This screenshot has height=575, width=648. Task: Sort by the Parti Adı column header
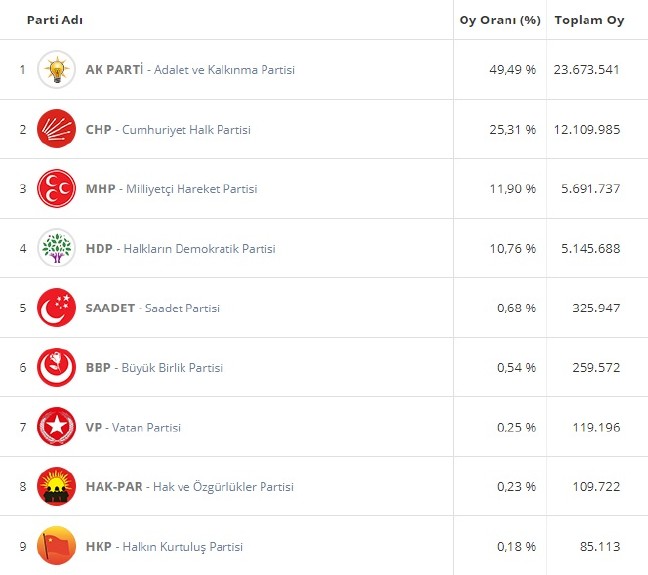(54, 20)
